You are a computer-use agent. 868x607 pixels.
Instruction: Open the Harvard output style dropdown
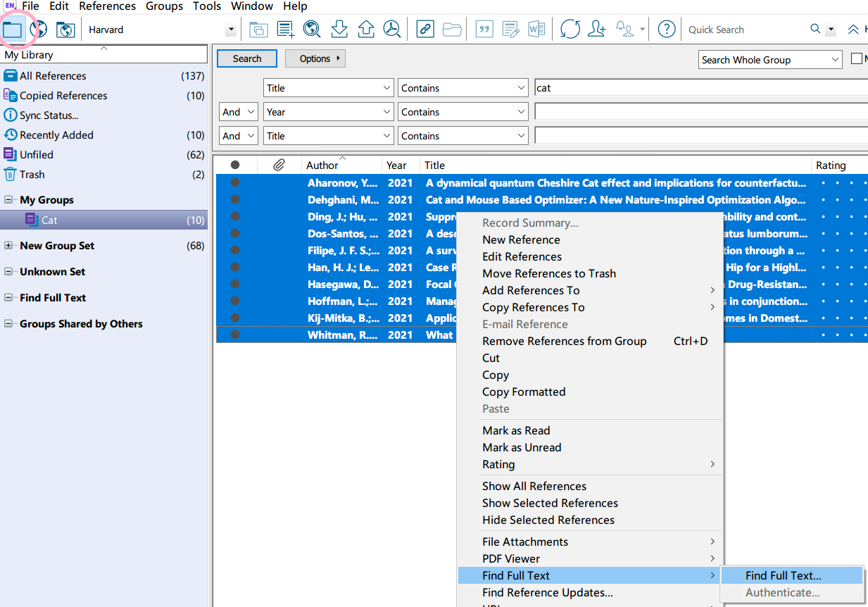coord(231,30)
